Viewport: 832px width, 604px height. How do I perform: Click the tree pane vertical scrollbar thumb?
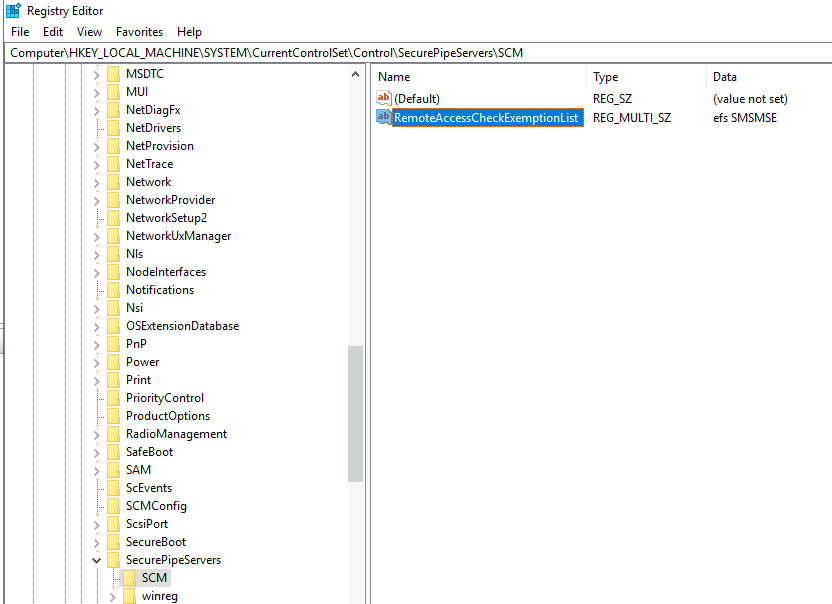(x=356, y=414)
